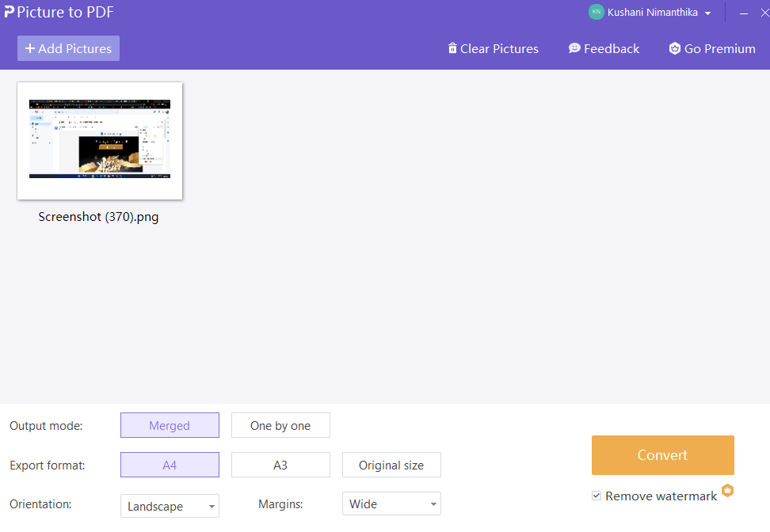Choose A3 as export format
770x532 pixels.
pyautogui.click(x=280, y=465)
